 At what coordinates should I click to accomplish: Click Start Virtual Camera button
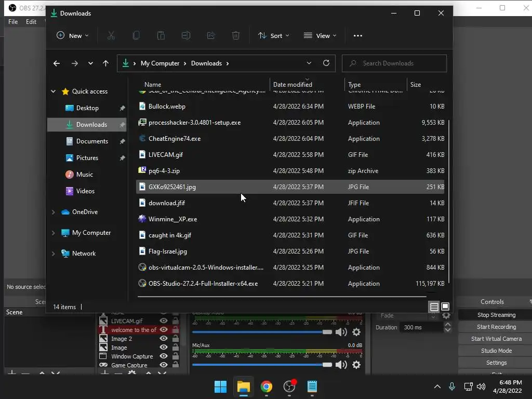(x=496, y=339)
